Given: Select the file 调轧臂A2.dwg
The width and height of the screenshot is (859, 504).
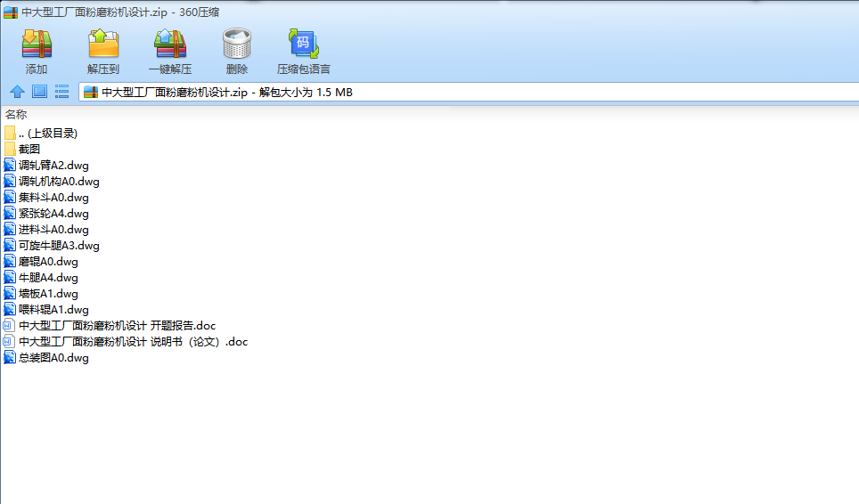Looking at the screenshot, I should [46, 166].
